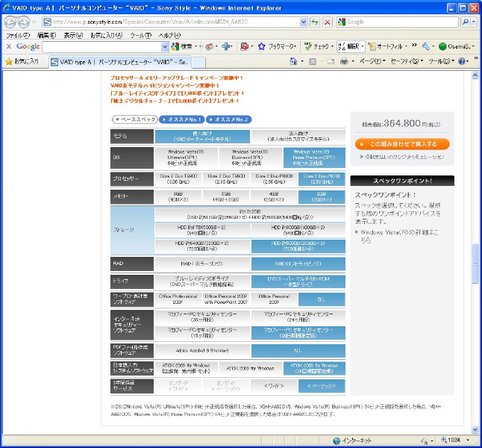Click the Google toolbar チェック spellcheck icon
This screenshot has height=448, width=482.
coord(307,46)
